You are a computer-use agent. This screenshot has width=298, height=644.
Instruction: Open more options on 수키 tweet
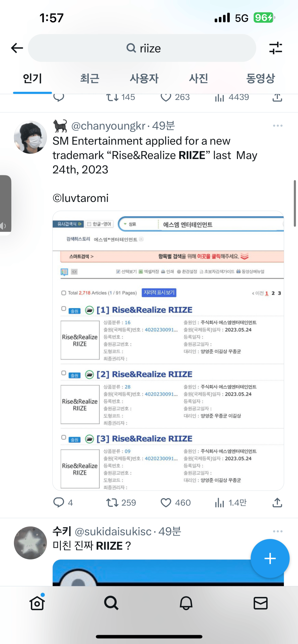[x=278, y=531]
